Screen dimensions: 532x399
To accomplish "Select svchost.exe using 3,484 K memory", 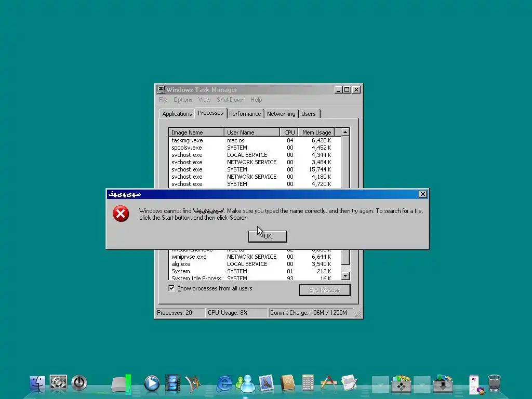I will point(255,162).
